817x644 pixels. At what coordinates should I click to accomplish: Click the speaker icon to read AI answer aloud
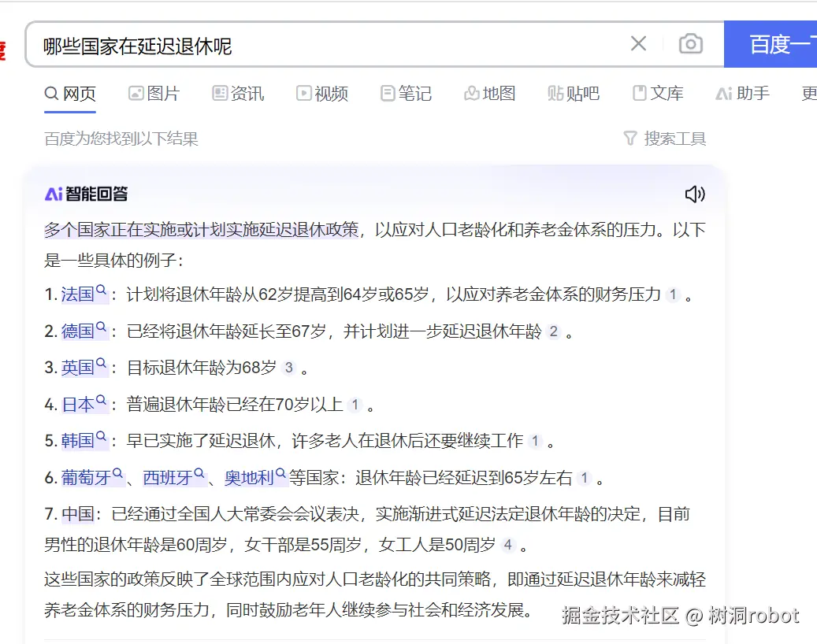coord(695,194)
